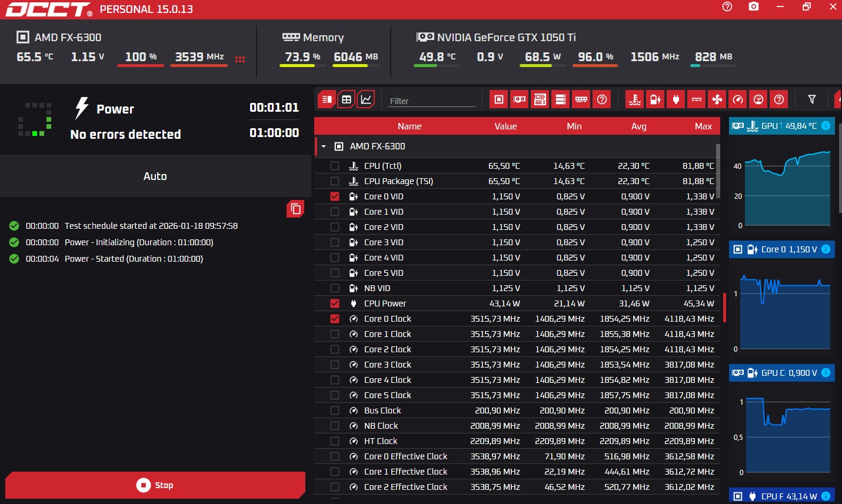Viewport: 842px width, 504px height.
Task: Check the Core 0 Effective Clock checkbox
Action: [x=335, y=456]
